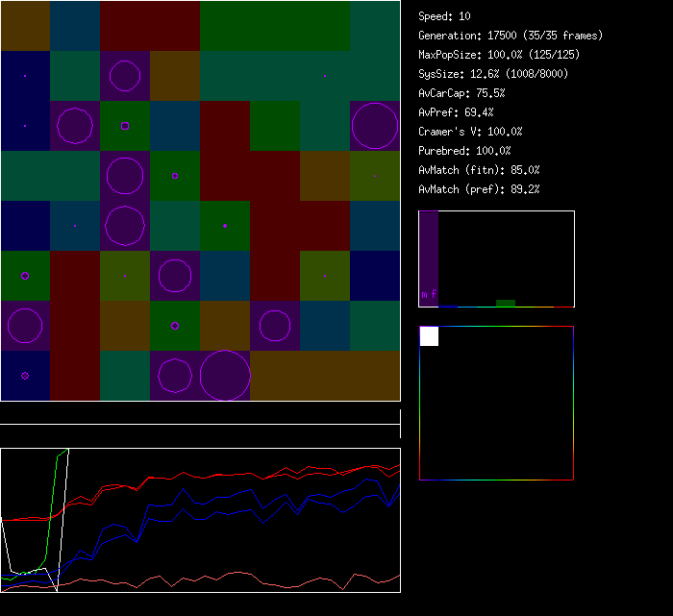Click the MaxPopSize statistic
The image size is (673, 616).
pyautogui.click(x=499, y=55)
